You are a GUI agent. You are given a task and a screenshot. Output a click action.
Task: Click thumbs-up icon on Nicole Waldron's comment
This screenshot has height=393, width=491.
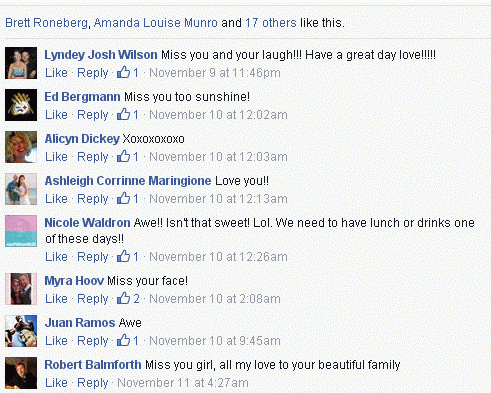click(123, 256)
